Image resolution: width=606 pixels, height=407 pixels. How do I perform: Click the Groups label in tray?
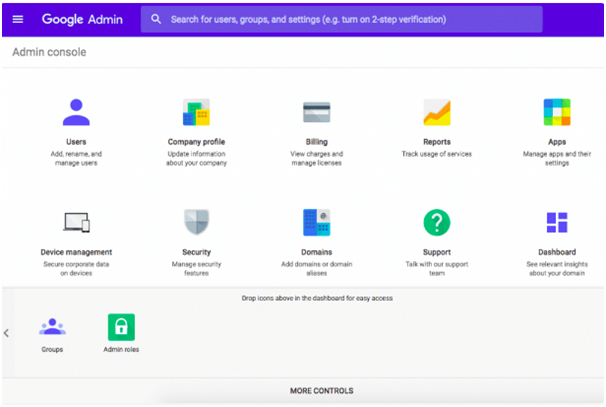pyautogui.click(x=52, y=349)
